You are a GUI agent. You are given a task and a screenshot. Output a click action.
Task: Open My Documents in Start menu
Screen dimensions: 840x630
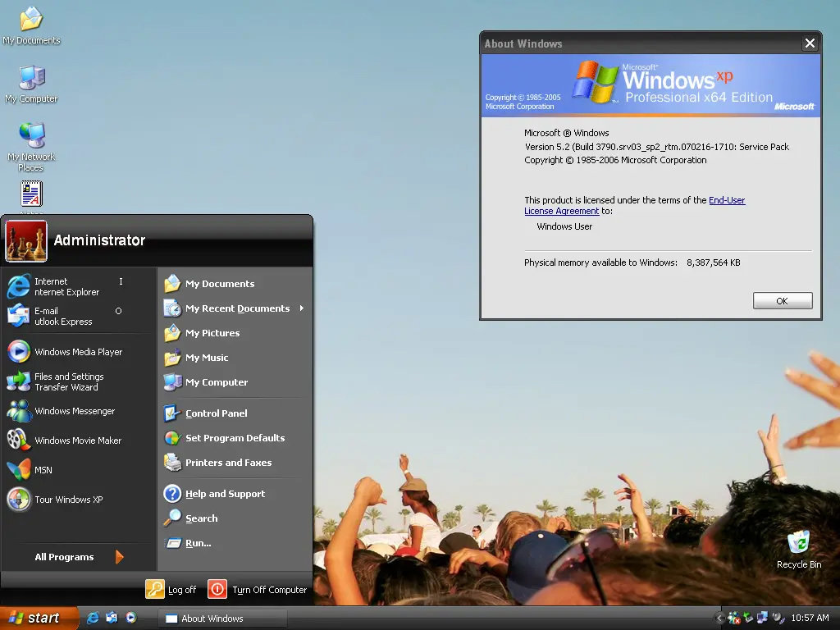pyautogui.click(x=235, y=283)
